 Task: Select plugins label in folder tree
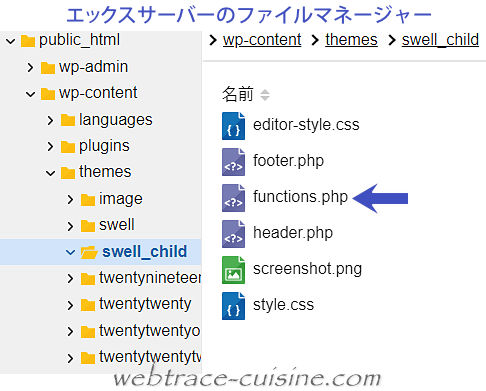coord(104,146)
